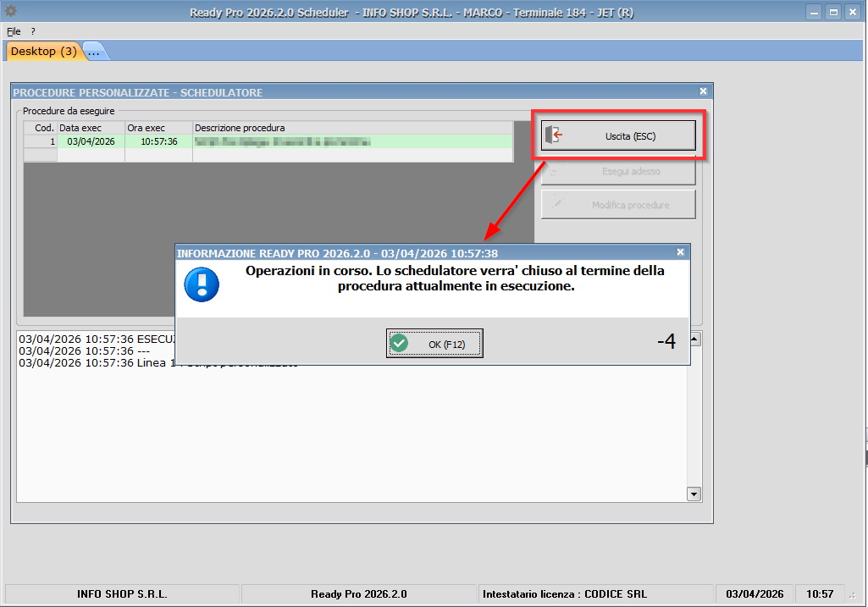The image size is (868, 607).
Task: Click the Modifica procedure button
Action: pos(618,205)
